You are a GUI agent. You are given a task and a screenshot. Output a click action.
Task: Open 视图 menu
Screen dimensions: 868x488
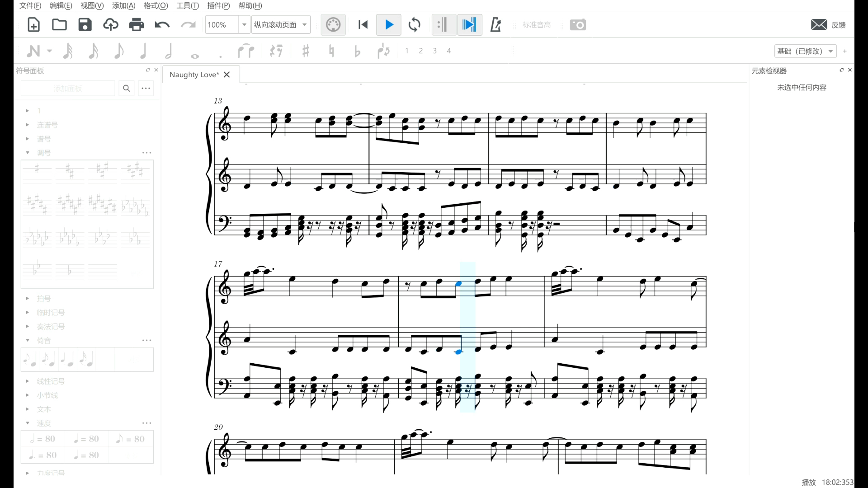pyautogui.click(x=92, y=5)
